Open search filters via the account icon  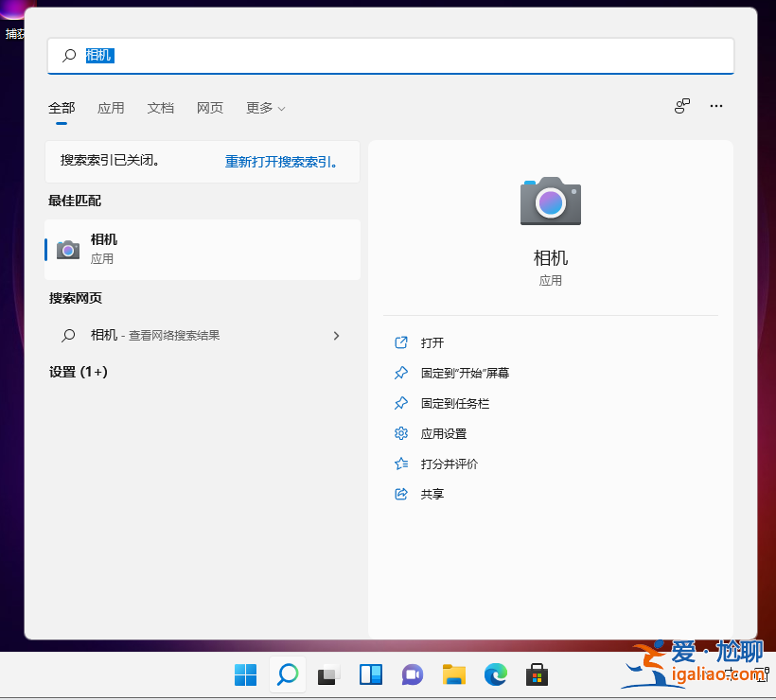pos(682,107)
